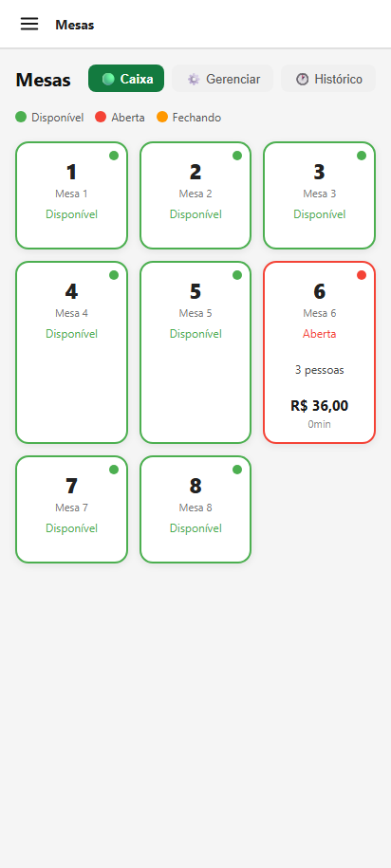
Task: Click the green status dot on Mesa 8
Action: (237, 470)
